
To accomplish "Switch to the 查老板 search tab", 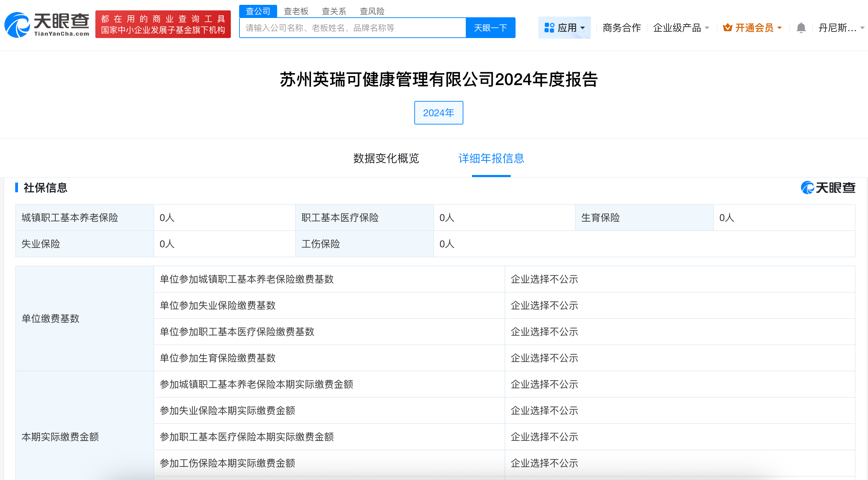I will click(296, 11).
